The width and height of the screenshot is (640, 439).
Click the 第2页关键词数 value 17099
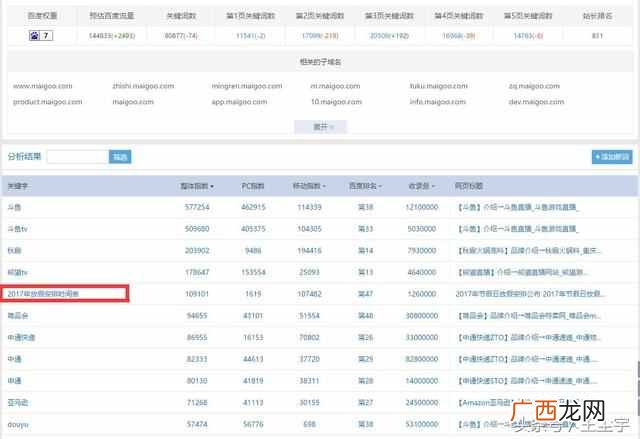(x=320, y=36)
